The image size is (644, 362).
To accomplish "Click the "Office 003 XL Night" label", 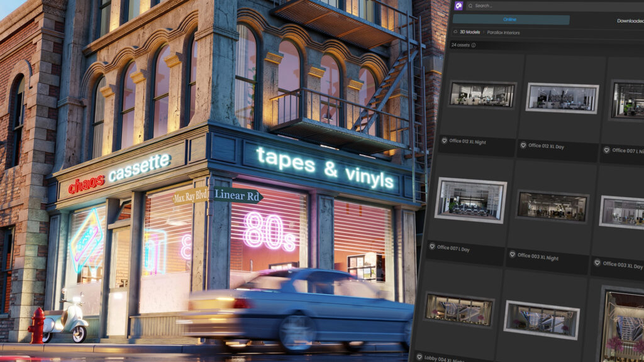I will click(x=538, y=256).
